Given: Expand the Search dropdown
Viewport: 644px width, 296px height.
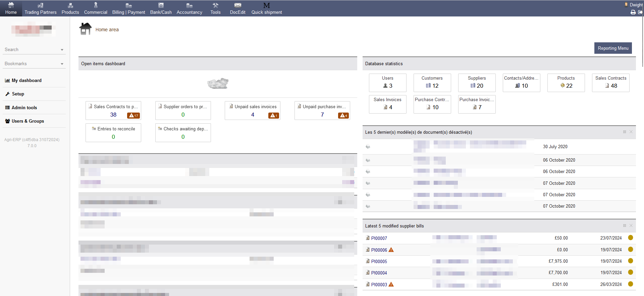Looking at the screenshot, I should (x=34, y=49).
